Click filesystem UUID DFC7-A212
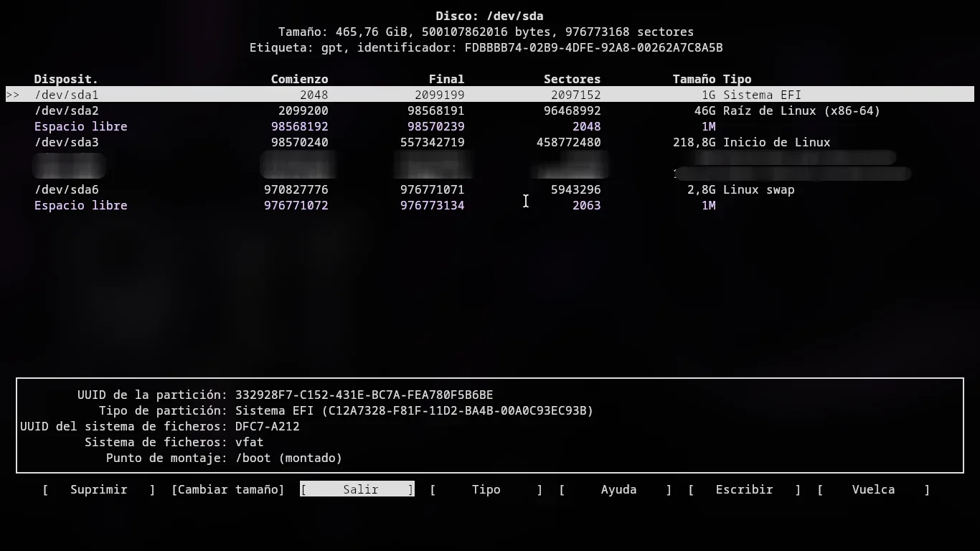This screenshot has width=980, height=551. (267, 426)
